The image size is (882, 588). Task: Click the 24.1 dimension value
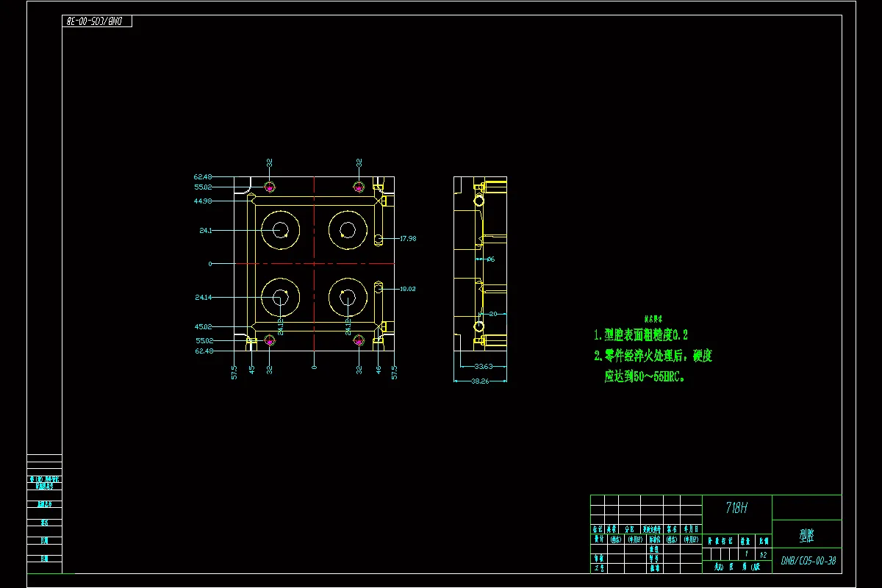pyautogui.click(x=205, y=231)
